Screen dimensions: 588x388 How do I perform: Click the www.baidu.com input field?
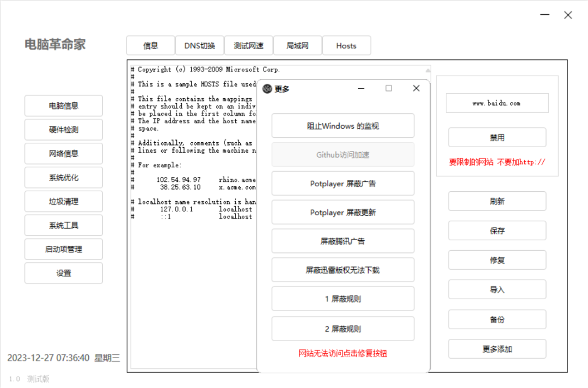pyautogui.click(x=497, y=103)
